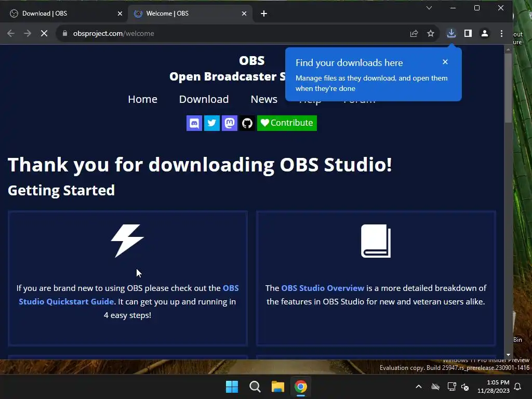Open the OneDrive tray icon

(x=435, y=387)
